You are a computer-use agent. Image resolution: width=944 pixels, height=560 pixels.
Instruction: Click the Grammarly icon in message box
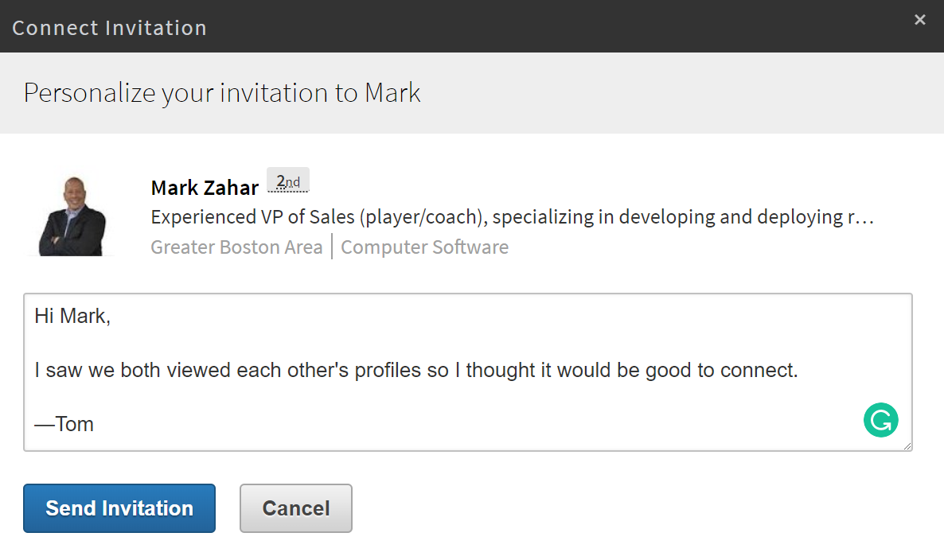(880, 421)
